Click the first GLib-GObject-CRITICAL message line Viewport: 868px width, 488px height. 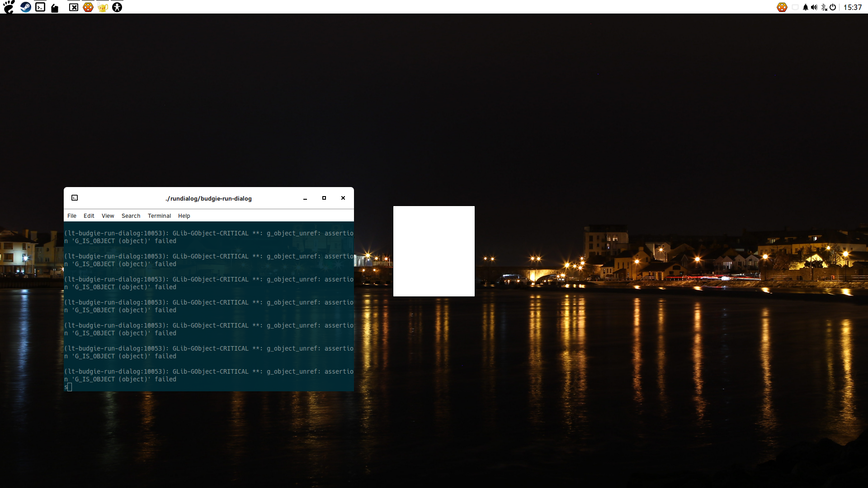[x=209, y=234]
